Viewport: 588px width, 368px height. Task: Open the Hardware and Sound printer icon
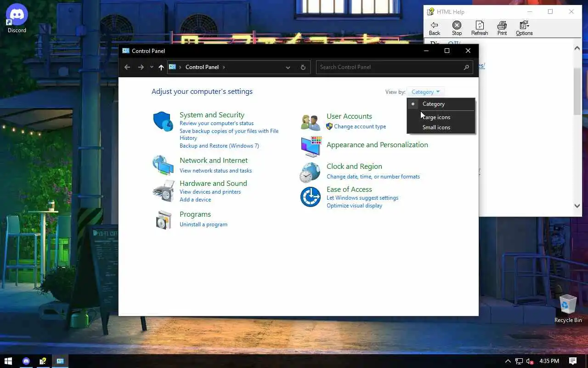pyautogui.click(x=163, y=190)
